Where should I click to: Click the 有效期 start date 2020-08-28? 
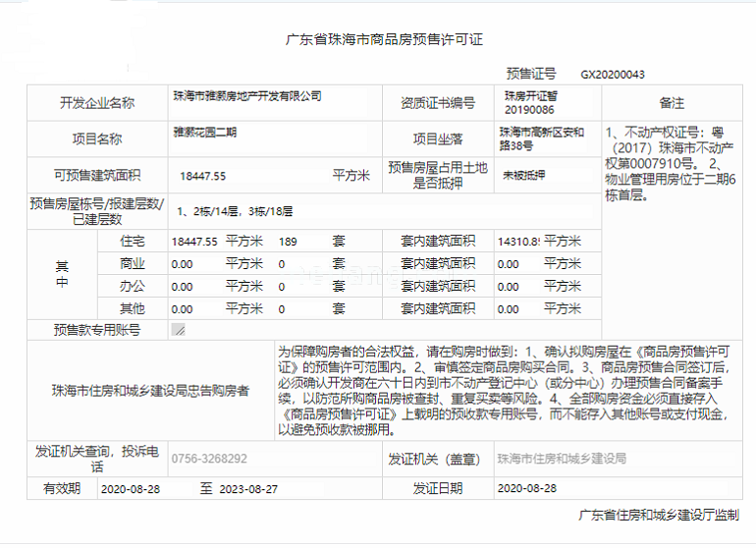click(x=130, y=488)
